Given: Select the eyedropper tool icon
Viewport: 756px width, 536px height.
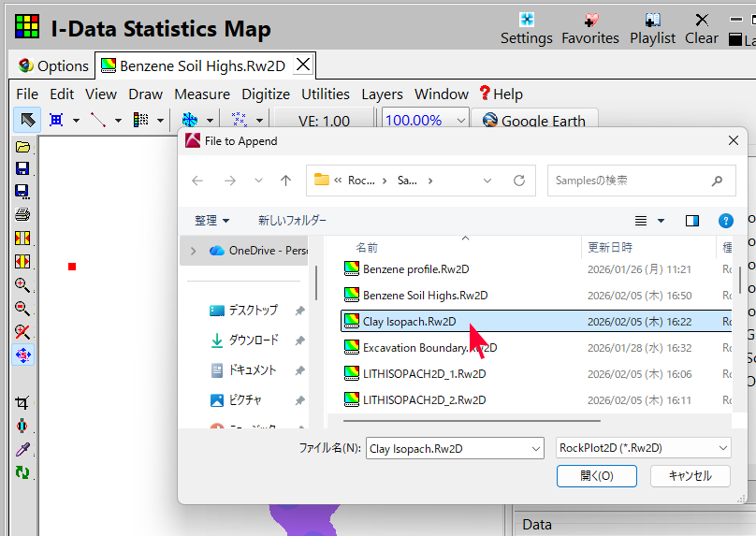Looking at the screenshot, I should click(x=22, y=449).
